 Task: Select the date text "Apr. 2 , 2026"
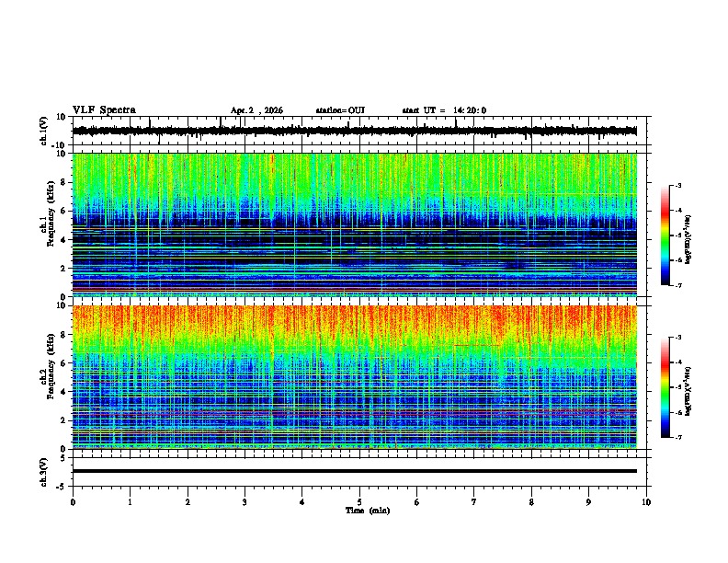(x=256, y=110)
